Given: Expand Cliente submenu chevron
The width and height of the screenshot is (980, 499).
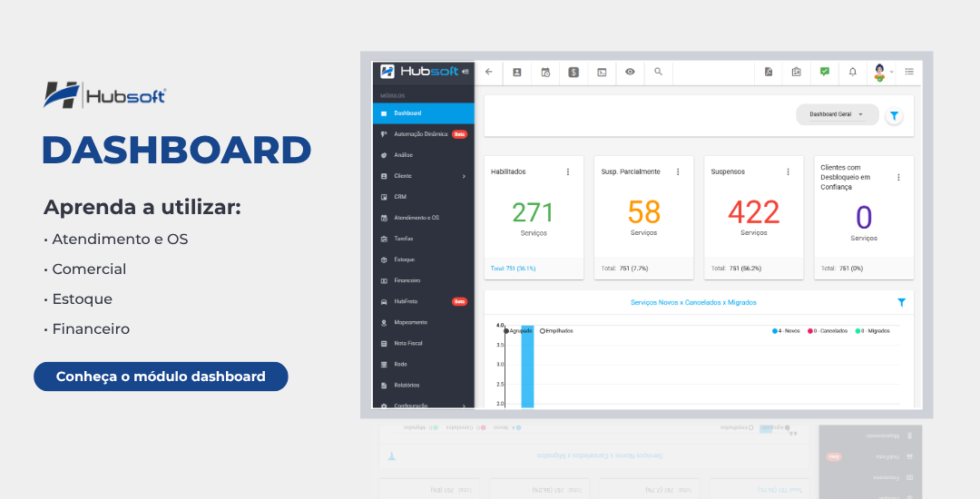Looking at the screenshot, I should coord(464,176).
